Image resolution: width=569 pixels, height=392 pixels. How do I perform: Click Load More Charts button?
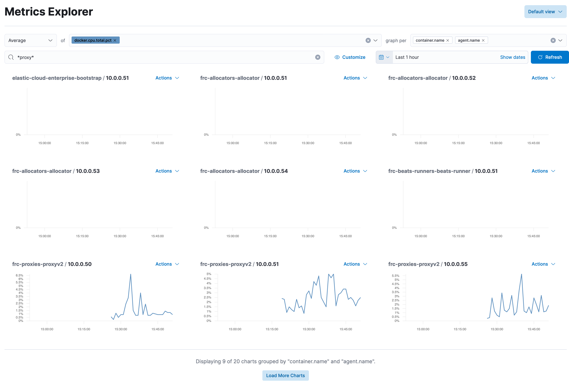[x=285, y=375]
